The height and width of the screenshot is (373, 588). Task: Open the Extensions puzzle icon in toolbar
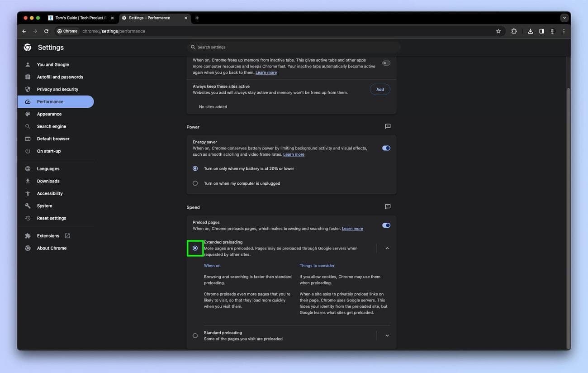[514, 31]
